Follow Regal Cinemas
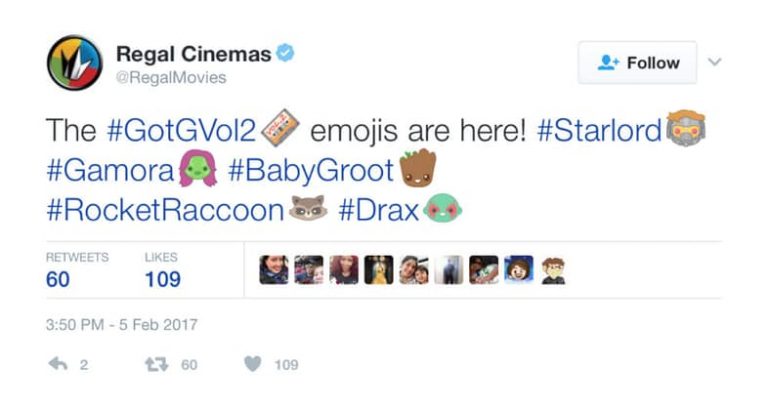Image resolution: width=768 pixels, height=412 pixels. 637,63
